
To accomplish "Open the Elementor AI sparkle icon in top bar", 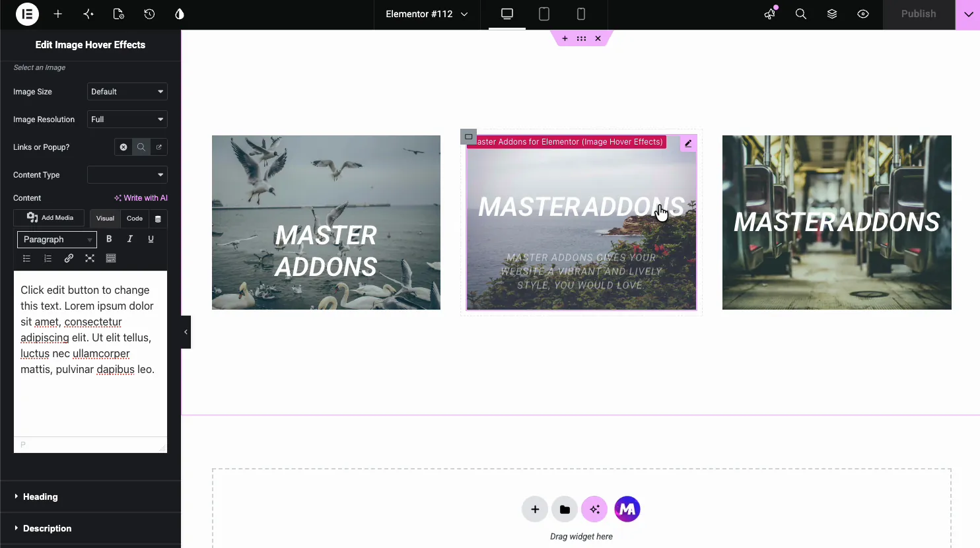I will [88, 14].
